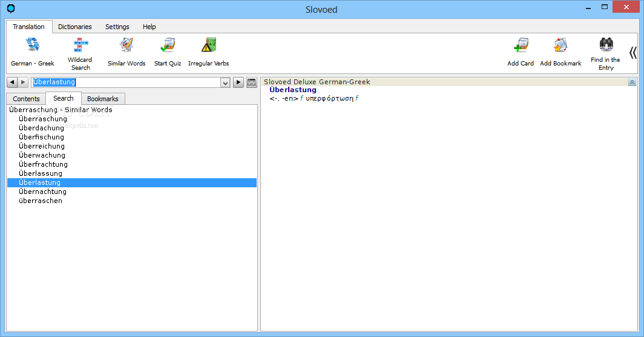644x337 pixels.
Task: Open the Dictionaries tab
Action: (x=75, y=27)
